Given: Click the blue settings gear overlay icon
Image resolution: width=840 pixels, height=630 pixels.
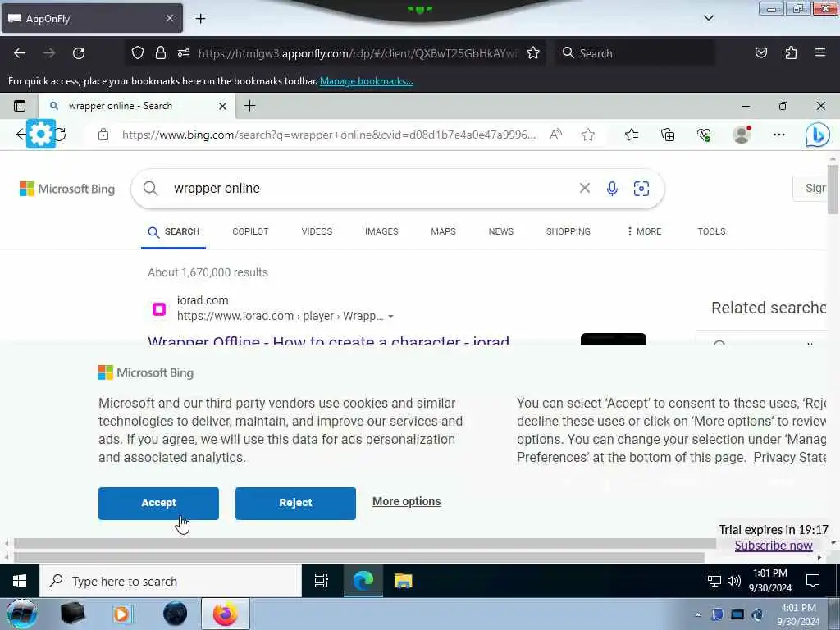Looking at the screenshot, I should click(x=41, y=134).
